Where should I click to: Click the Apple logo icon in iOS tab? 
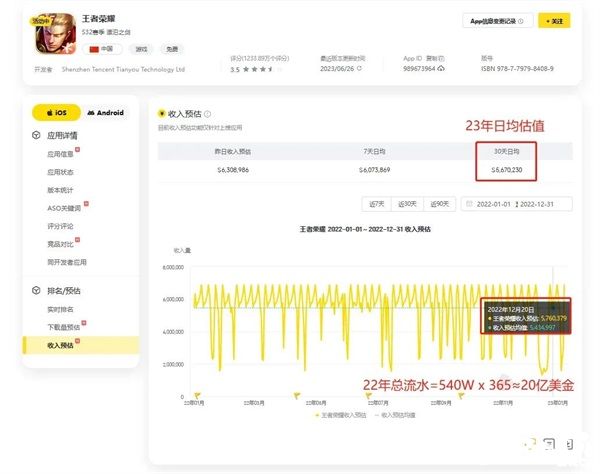tap(50, 112)
